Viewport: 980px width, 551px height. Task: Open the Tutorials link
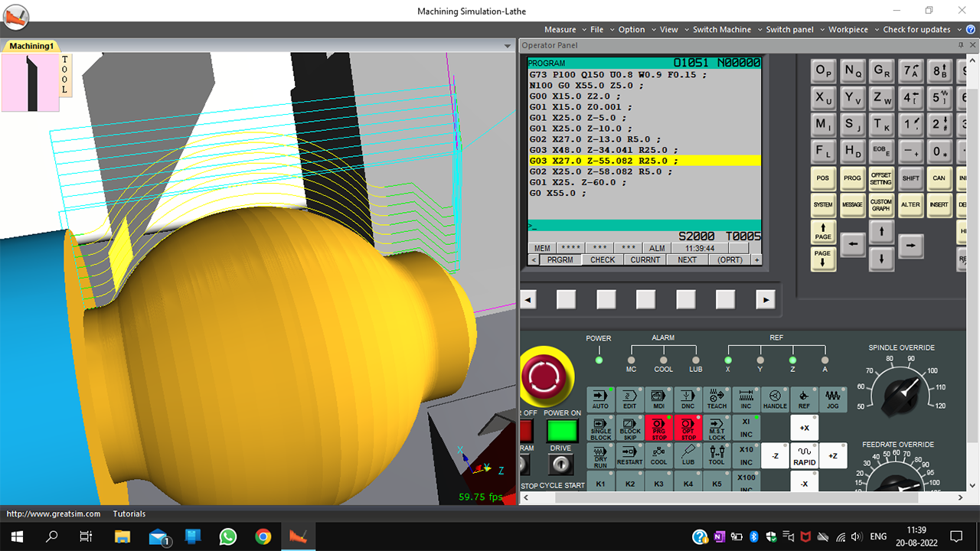tap(129, 514)
